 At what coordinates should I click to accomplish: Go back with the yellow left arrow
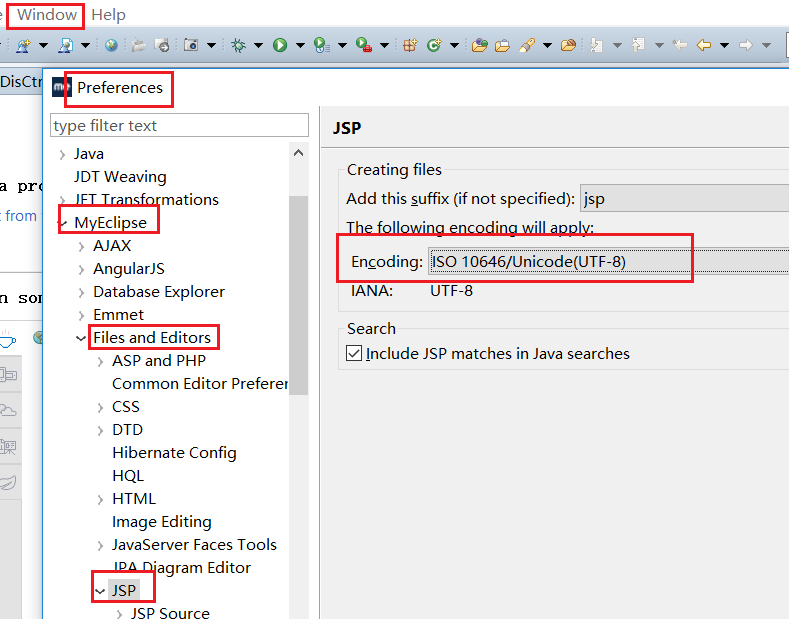tap(703, 46)
